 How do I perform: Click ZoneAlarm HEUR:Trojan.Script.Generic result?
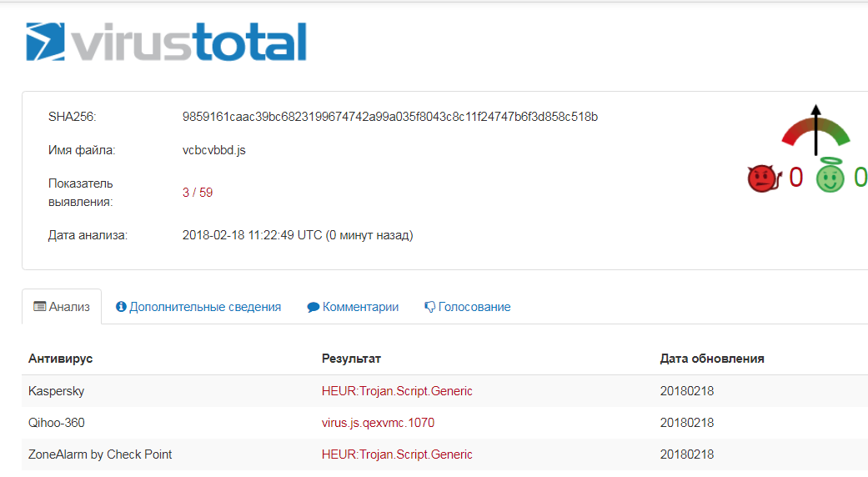point(397,454)
